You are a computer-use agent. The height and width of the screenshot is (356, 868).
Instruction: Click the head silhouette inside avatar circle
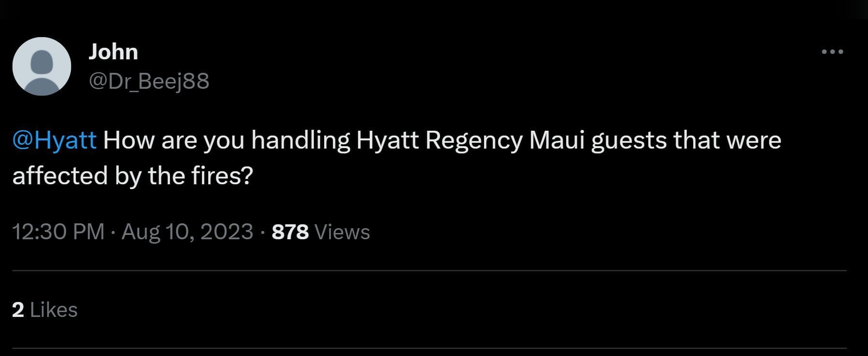tap(42, 61)
